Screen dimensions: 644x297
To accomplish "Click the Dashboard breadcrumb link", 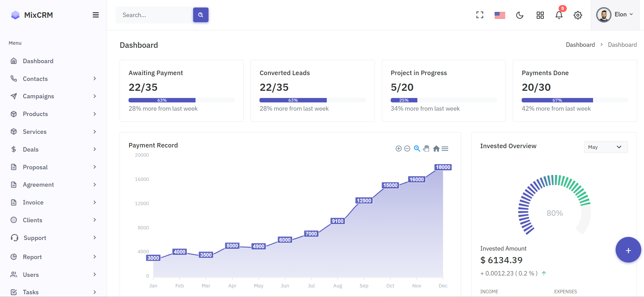I will pos(580,45).
